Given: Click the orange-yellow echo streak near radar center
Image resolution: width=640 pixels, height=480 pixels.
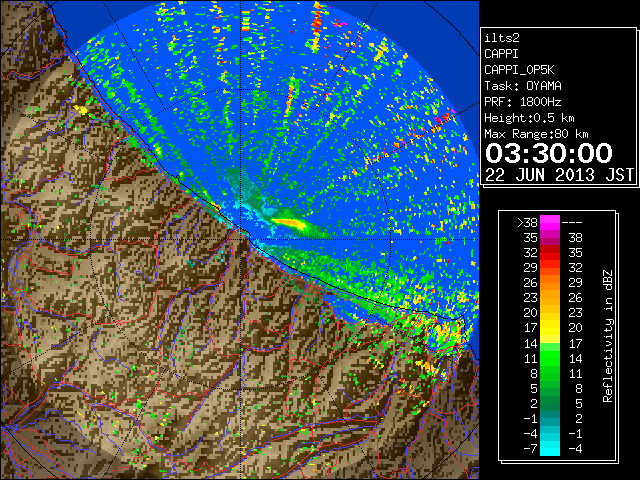Looking at the screenshot, I should point(289,223).
